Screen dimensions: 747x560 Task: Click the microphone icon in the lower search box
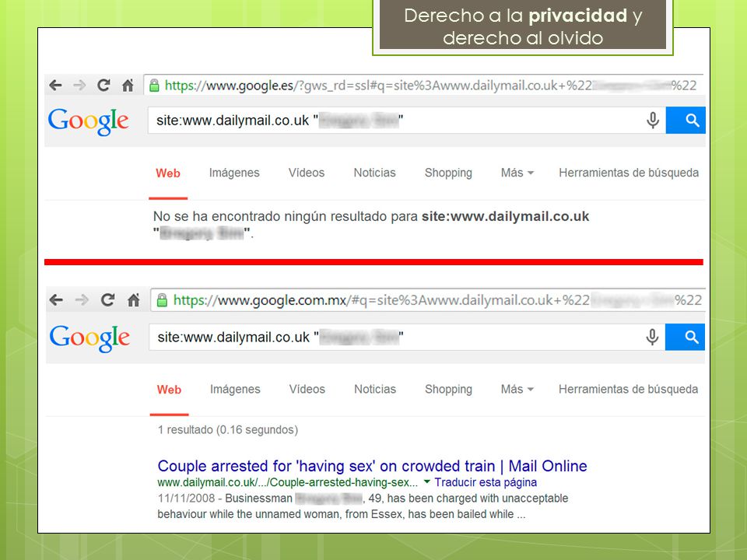coord(652,337)
